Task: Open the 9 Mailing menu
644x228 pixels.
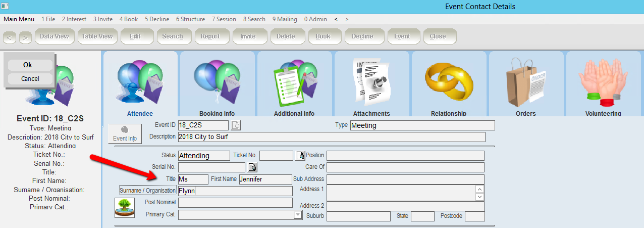Action: pyautogui.click(x=285, y=19)
